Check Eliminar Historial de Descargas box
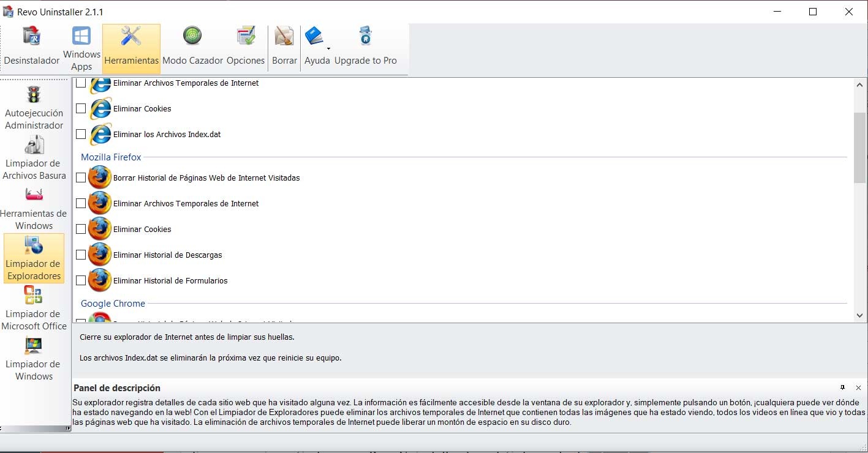The width and height of the screenshot is (868, 453). click(x=81, y=255)
